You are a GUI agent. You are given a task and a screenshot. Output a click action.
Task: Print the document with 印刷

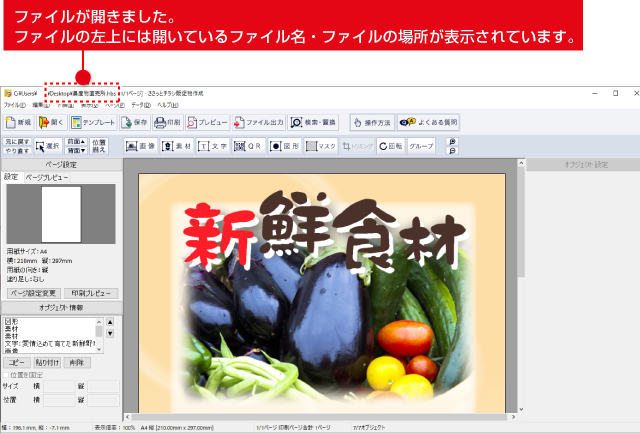click(x=168, y=122)
